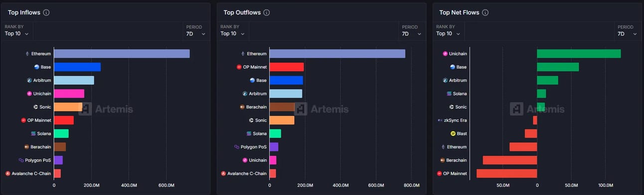This screenshot has height=195, width=644.
Task: Click the Polygon PoS label in Top Outflows
Action: tap(254, 147)
